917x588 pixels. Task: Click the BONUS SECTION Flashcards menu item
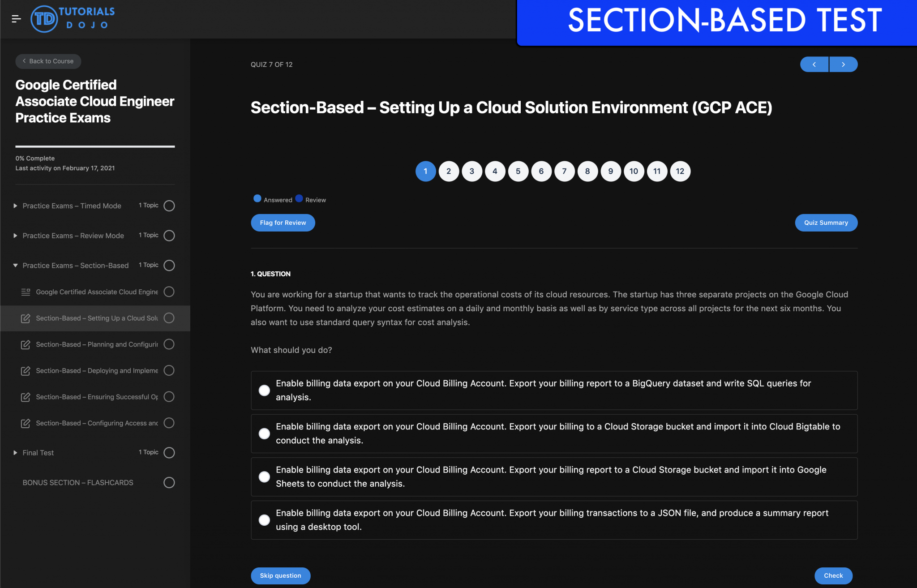77,481
